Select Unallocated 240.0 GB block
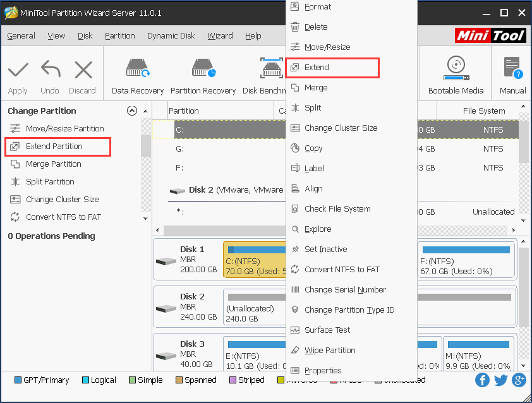The image size is (532, 403). (x=369, y=307)
